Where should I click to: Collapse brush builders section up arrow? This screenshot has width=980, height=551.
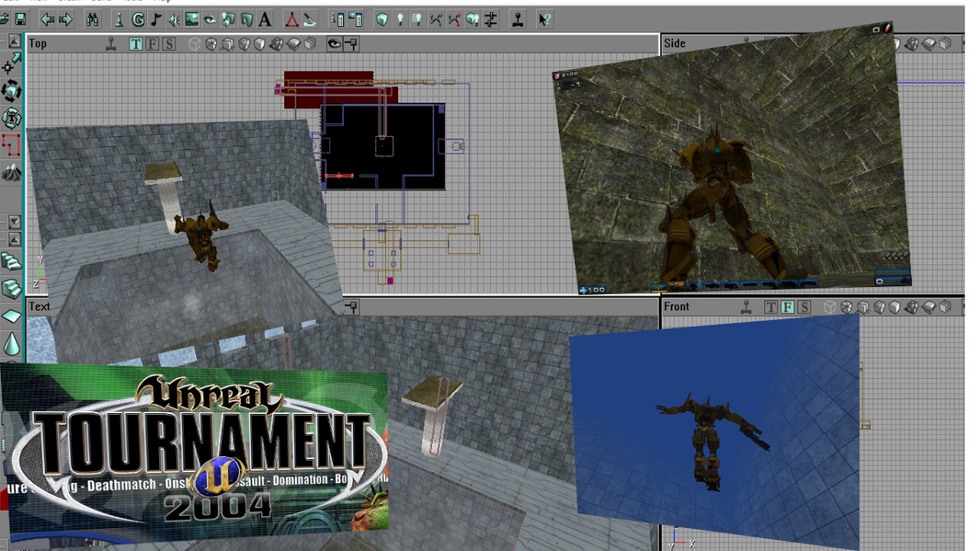[14, 240]
